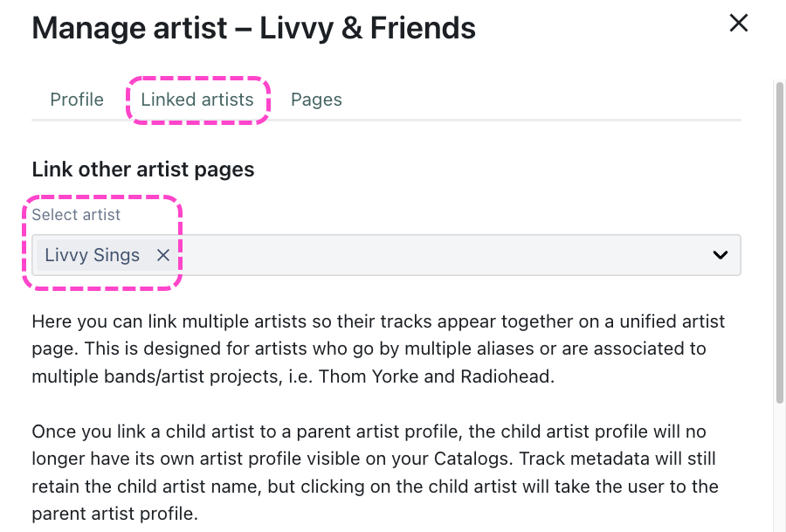Click the "Select artist" field label

(x=77, y=215)
